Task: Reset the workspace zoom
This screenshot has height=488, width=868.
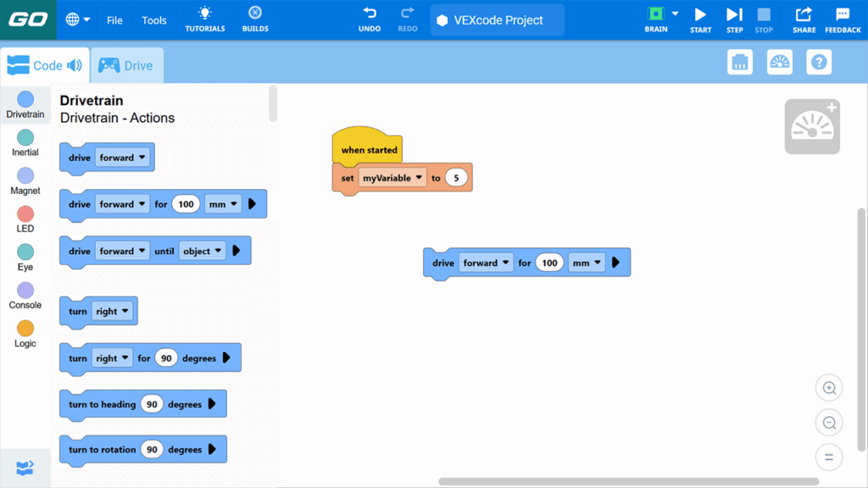Action: click(829, 457)
